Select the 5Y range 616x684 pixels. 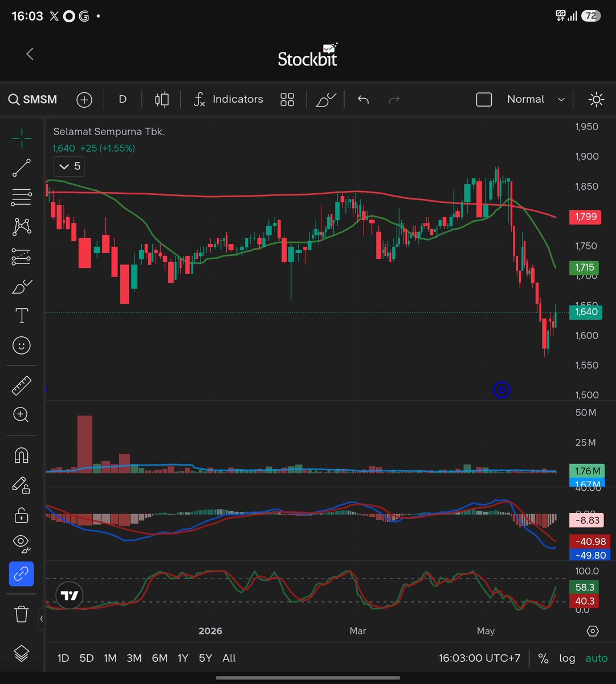tap(206, 658)
